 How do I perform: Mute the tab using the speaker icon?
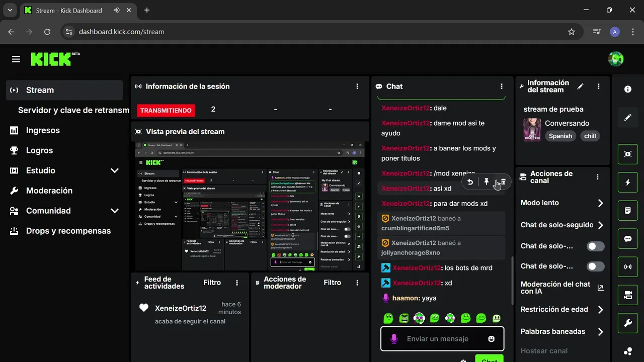pos(117,10)
